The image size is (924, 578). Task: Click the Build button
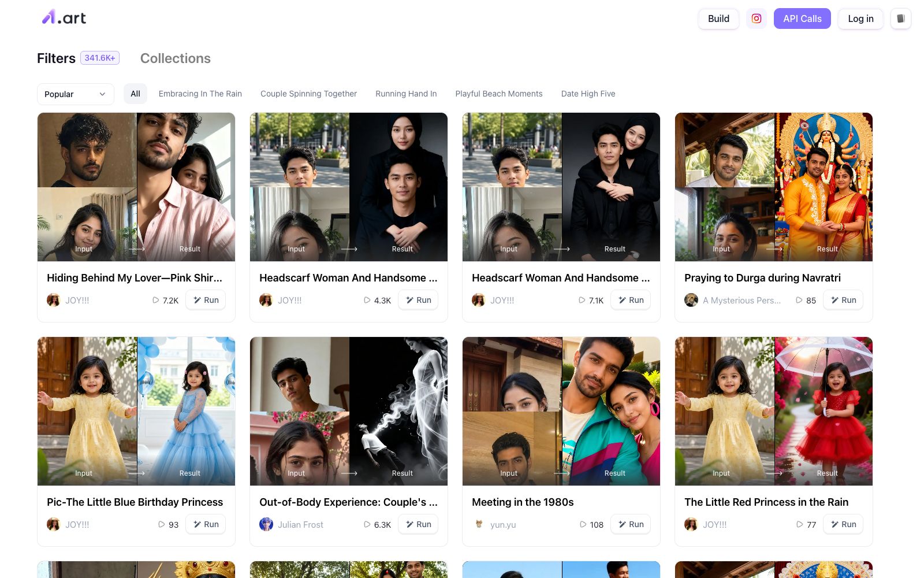(x=718, y=18)
